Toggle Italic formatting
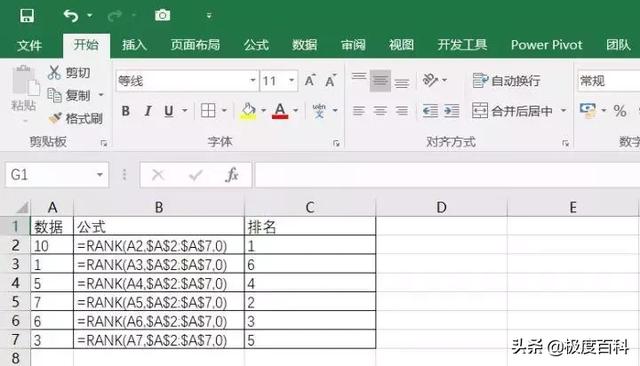Viewport: 640px width, 366px height. coord(148,111)
